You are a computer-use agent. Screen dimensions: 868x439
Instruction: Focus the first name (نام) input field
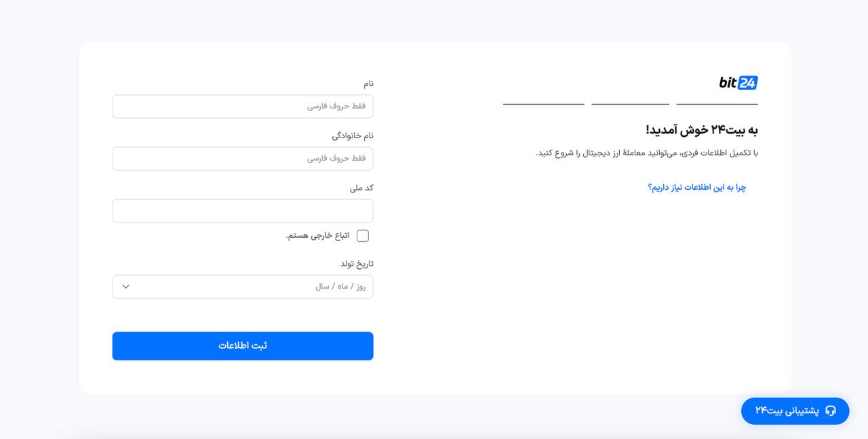coord(243,106)
